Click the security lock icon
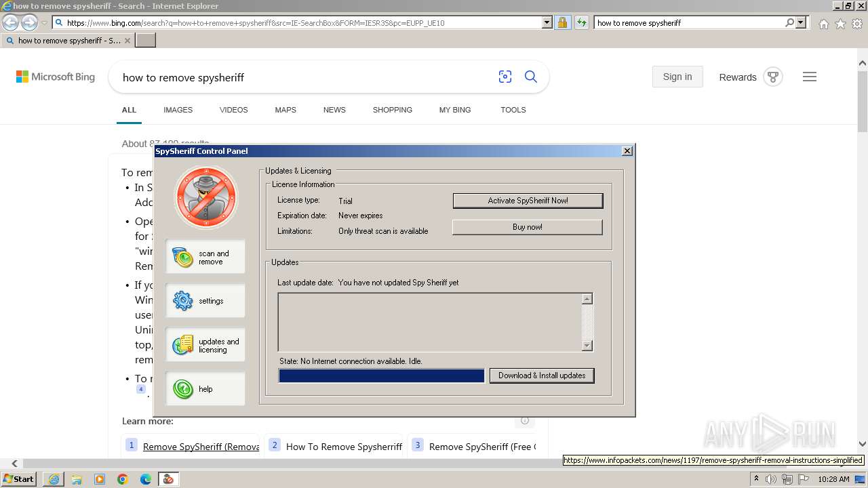 click(x=562, y=23)
